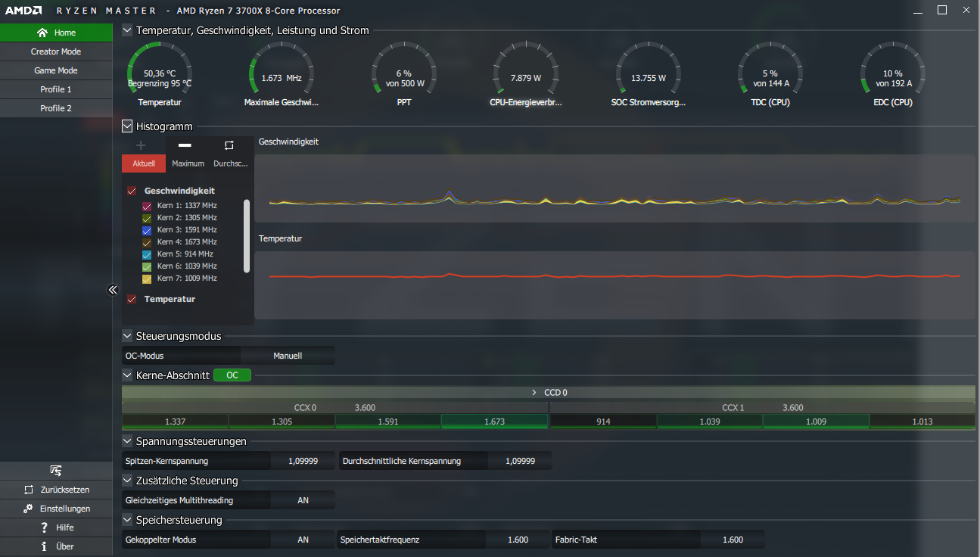980x557 pixels.
Task: Click core bar showing 1.337
Action: [x=175, y=422]
